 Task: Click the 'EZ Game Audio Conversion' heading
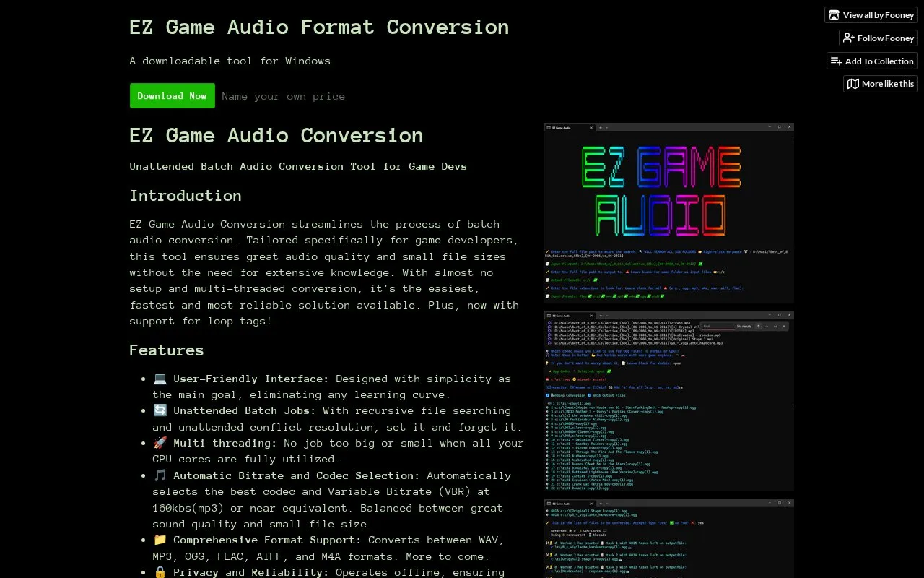click(x=276, y=136)
